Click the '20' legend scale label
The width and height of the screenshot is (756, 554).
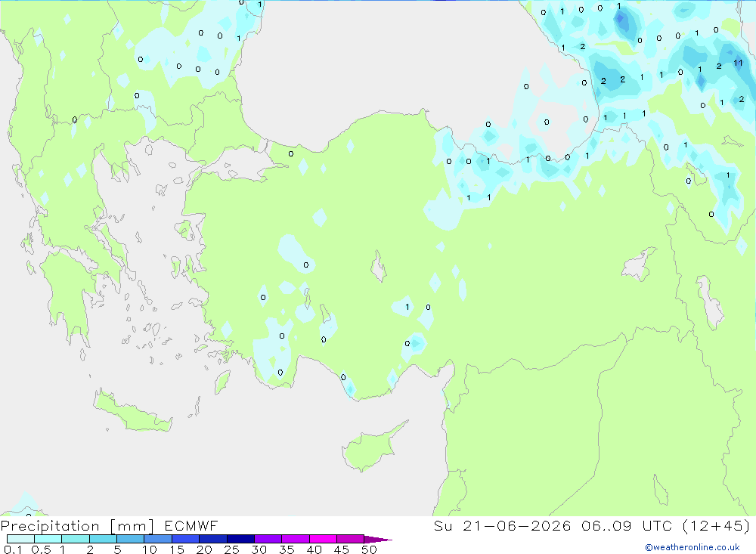point(204,549)
